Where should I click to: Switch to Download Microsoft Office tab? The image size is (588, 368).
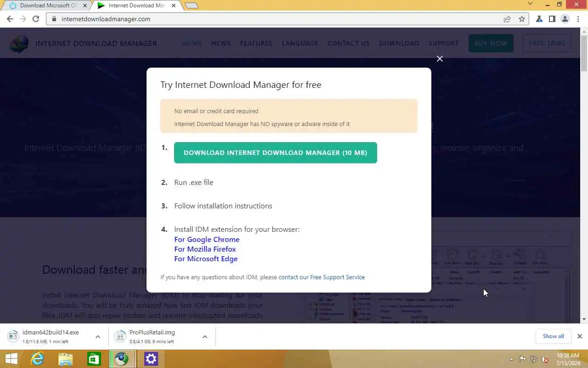coord(46,6)
